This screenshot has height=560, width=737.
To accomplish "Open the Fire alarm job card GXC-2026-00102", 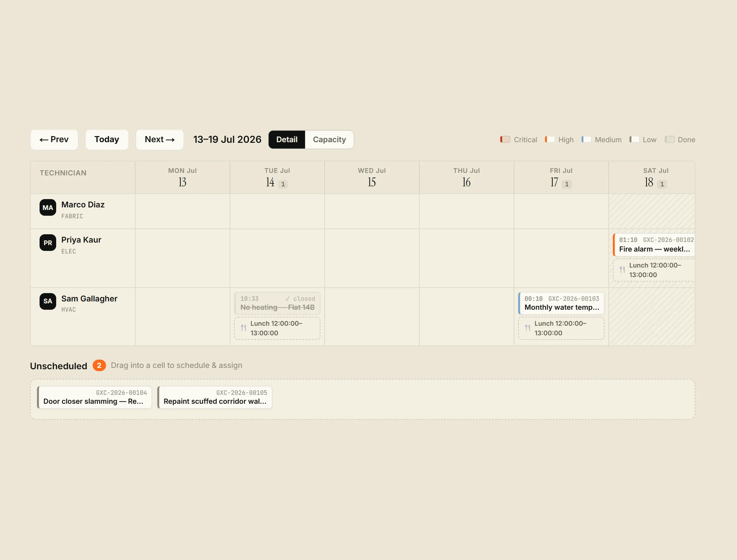I will [654, 245].
